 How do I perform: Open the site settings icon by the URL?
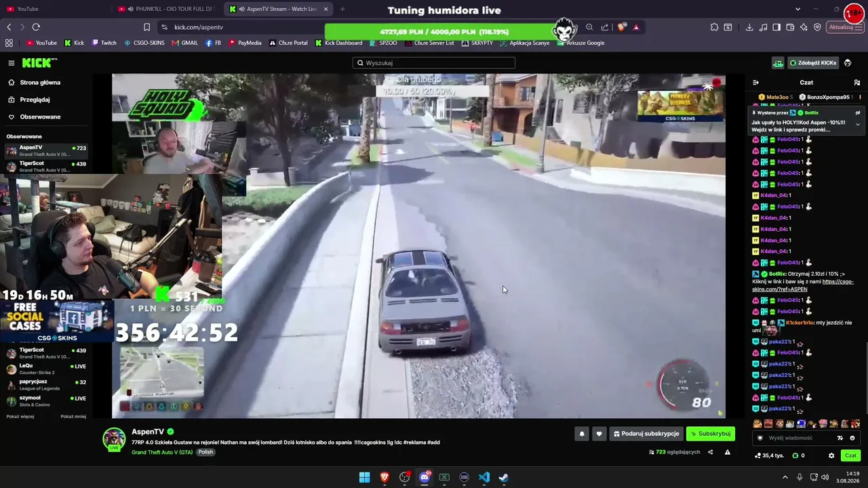[x=164, y=27]
